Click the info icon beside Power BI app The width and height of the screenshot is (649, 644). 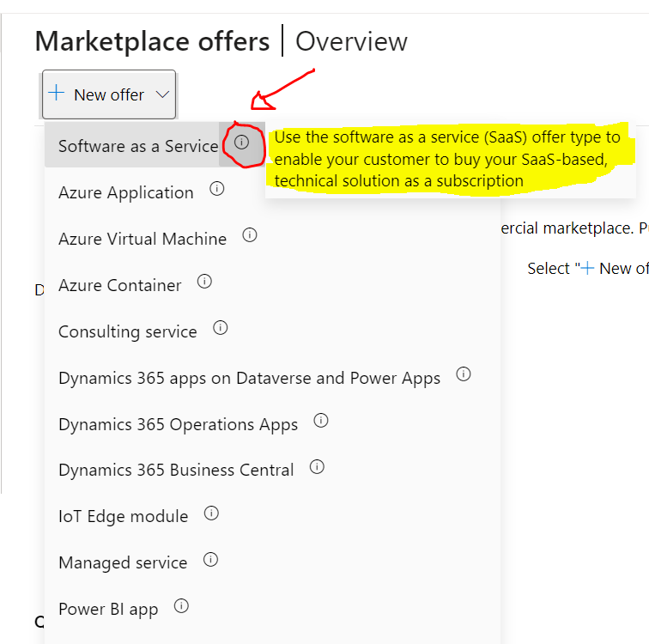tap(181, 606)
